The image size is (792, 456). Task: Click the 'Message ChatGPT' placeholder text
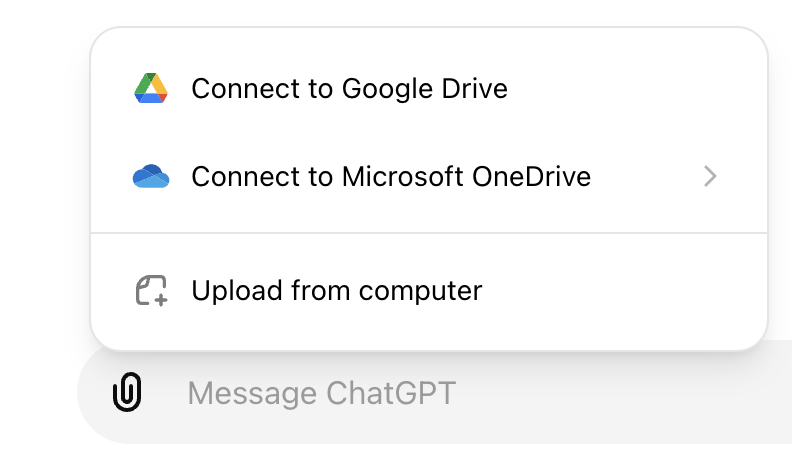pyautogui.click(x=321, y=393)
